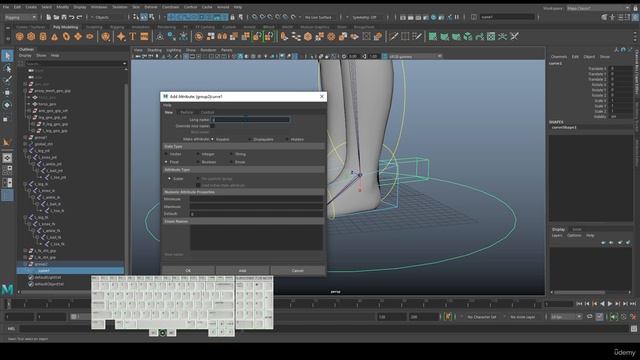Switch to the Particle tab in dialog
640x360 pixels.
[187, 112]
